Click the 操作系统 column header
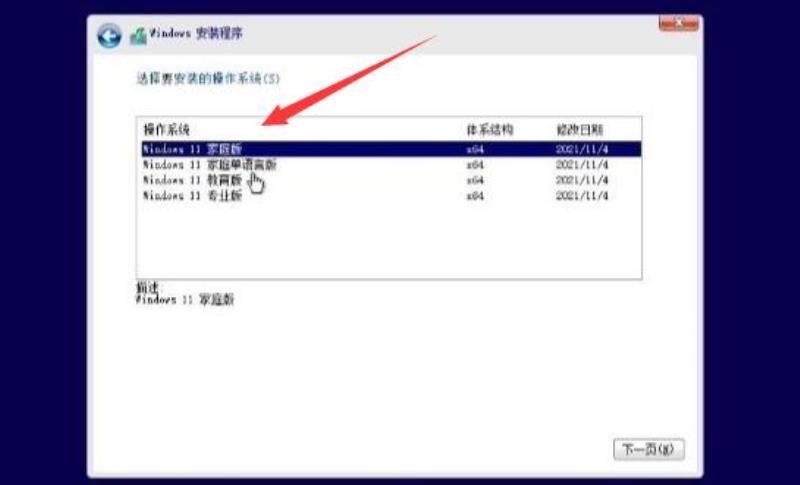 167,130
